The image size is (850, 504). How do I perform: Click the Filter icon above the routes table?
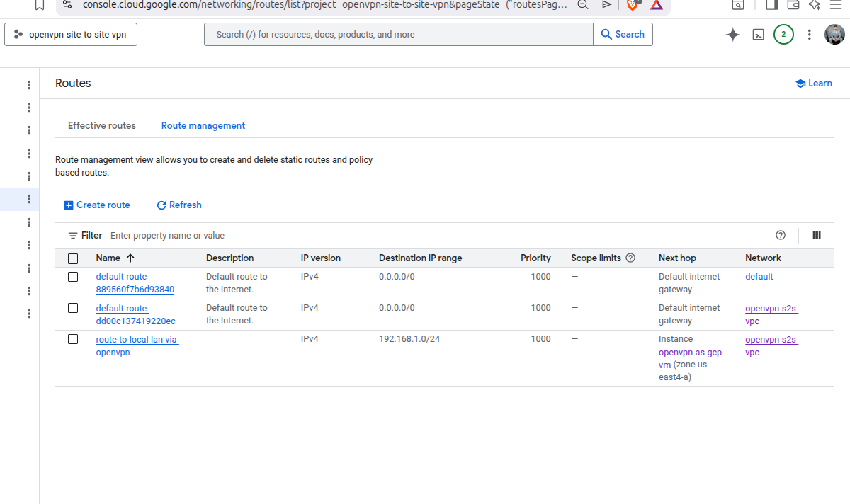coord(73,236)
